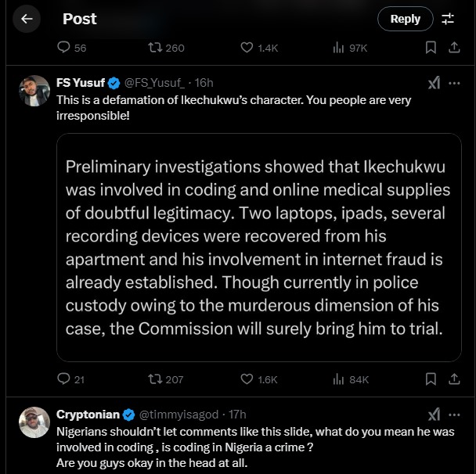Open Grok icon on Cryptonian's post
The image size is (476, 474).
tap(433, 414)
